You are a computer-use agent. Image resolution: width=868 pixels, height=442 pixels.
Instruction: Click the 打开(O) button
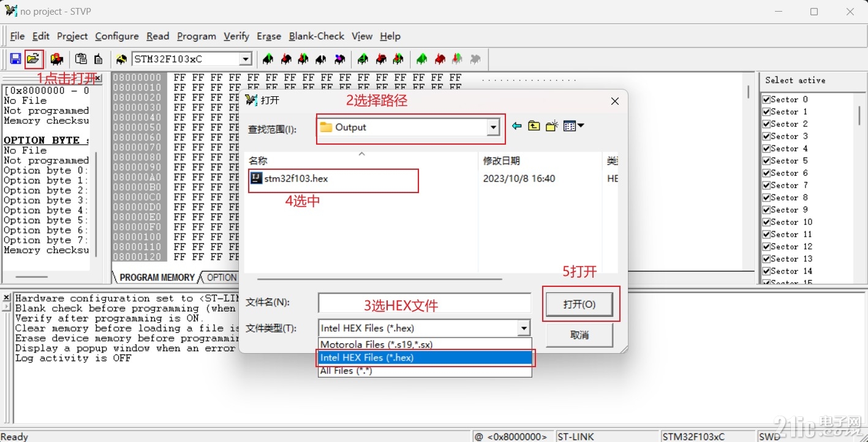tap(579, 304)
